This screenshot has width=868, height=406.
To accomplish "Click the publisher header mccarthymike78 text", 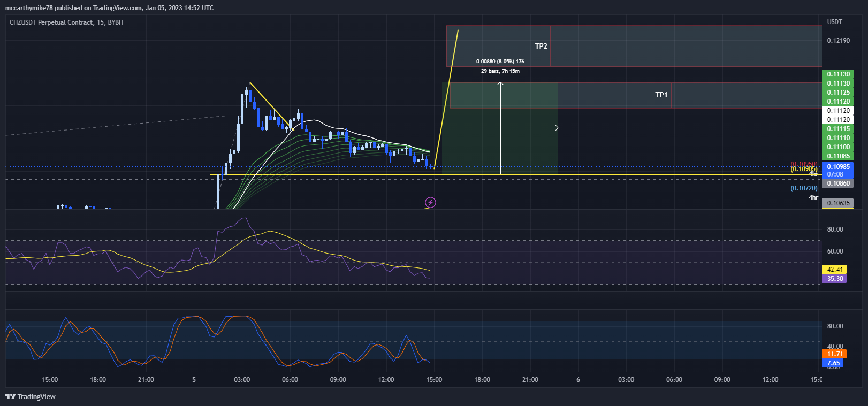I will tap(29, 7).
